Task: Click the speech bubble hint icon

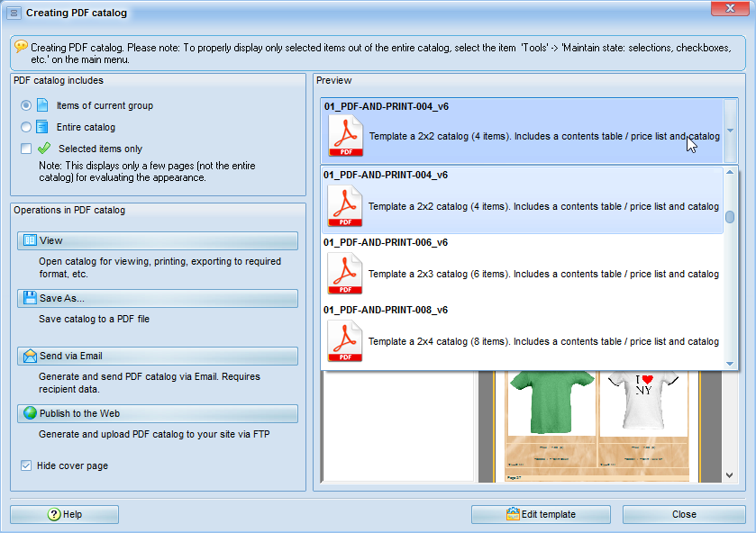Action: point(22,46)
